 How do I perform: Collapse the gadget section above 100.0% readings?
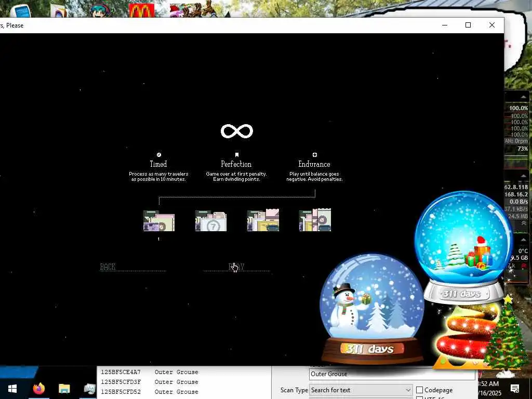[523, 98]
